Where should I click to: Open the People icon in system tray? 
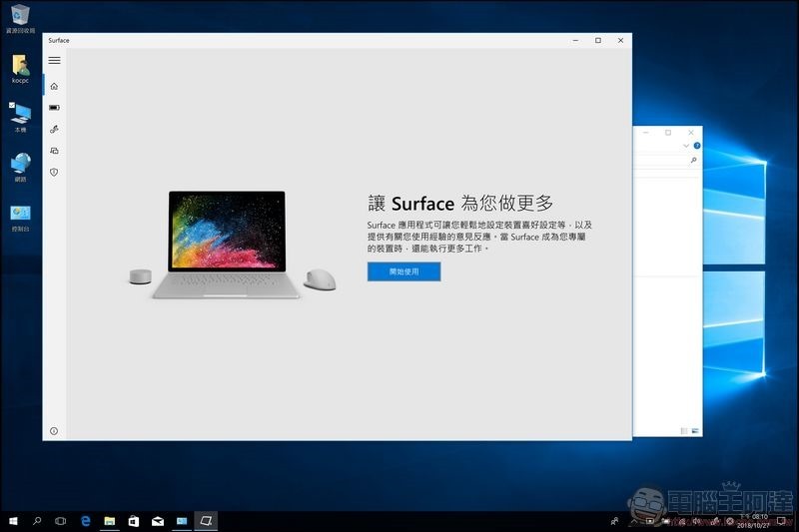(x=615, y=521)
